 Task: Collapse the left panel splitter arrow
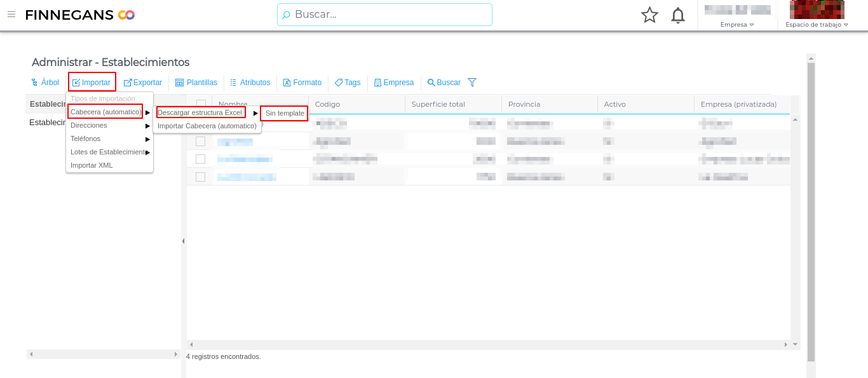point(184,241)
